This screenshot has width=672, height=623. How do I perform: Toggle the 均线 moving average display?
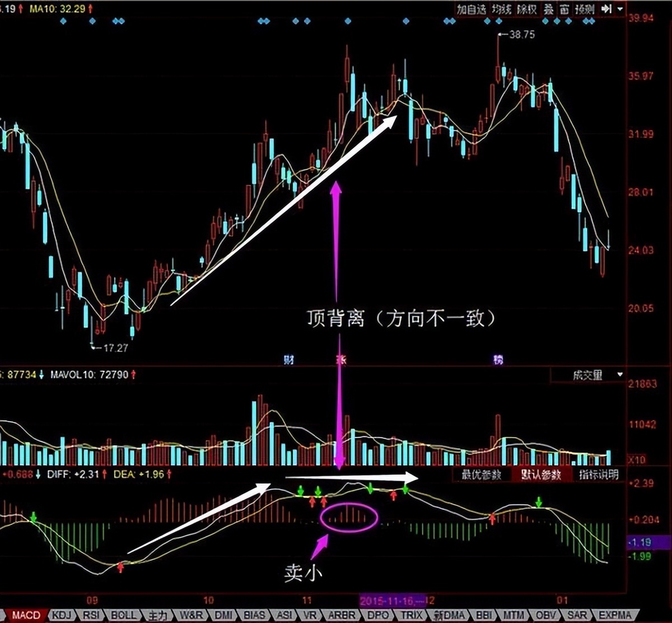[502, 9]
